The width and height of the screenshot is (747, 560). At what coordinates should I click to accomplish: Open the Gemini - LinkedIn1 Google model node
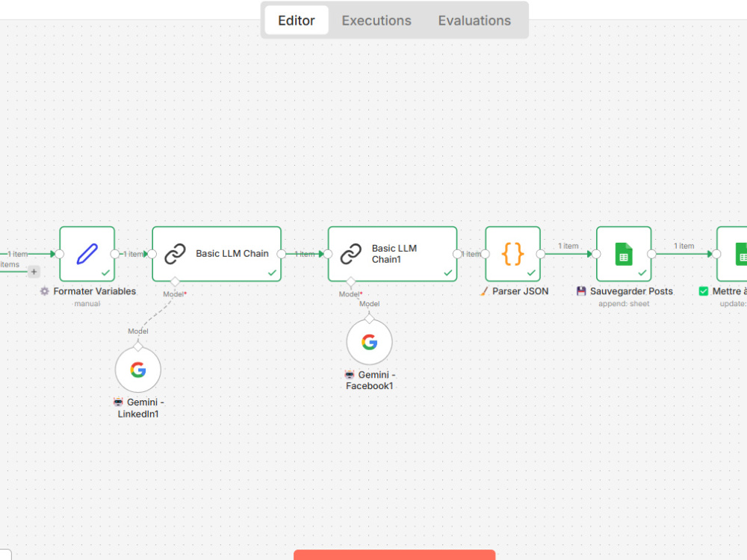tap(138, 370)
